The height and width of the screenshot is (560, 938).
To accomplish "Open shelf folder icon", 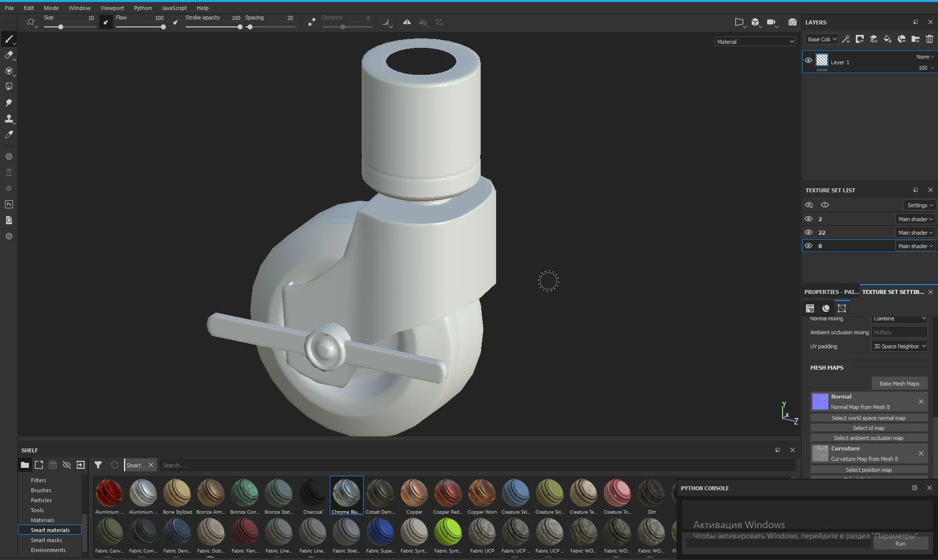I will [25, 465].
